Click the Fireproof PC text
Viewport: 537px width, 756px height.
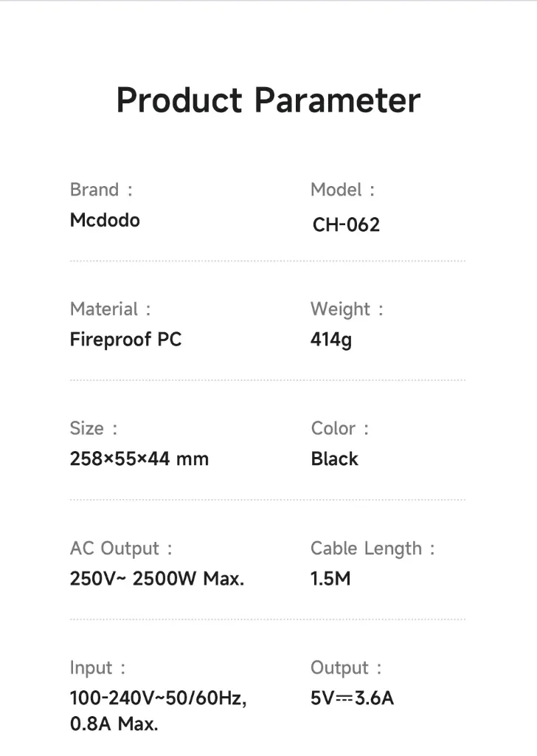[125, 340]
